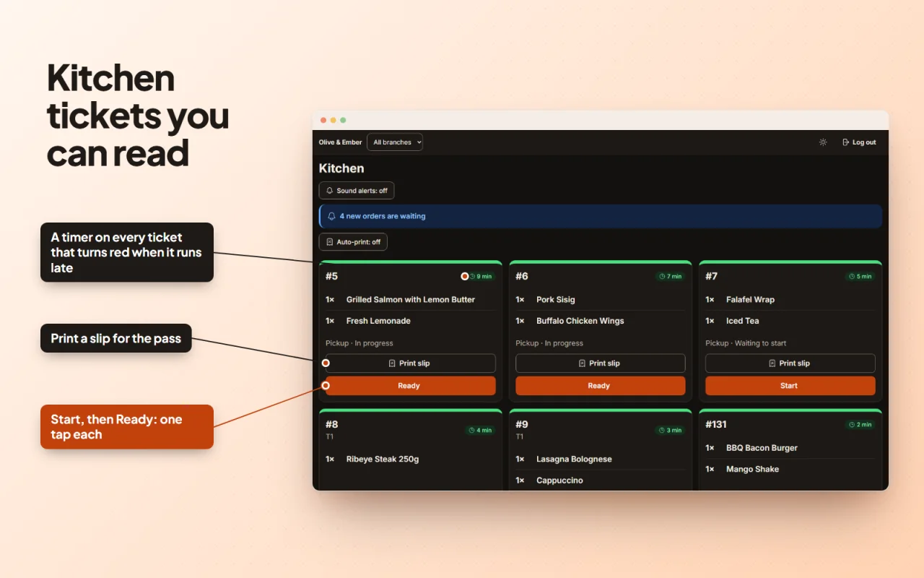This screenshot has height=578, width=924.
Task: Enable the Auto-print toggle
Action: point(353,242)
